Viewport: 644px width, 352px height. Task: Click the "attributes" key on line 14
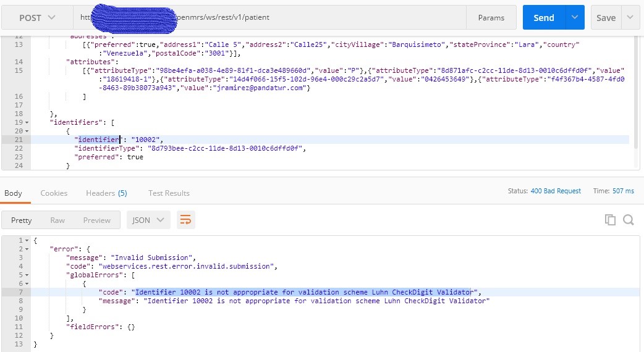[90, 62]
